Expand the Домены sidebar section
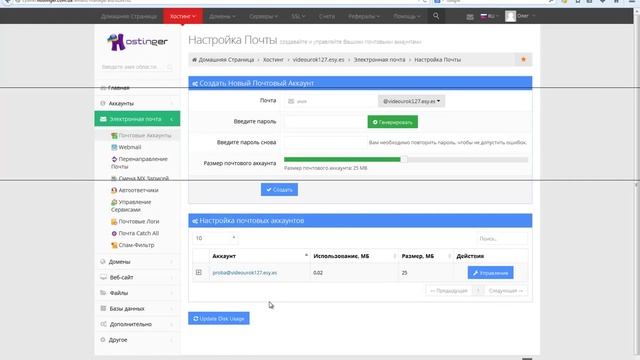The image size is (640, 360). click(137, 262)
